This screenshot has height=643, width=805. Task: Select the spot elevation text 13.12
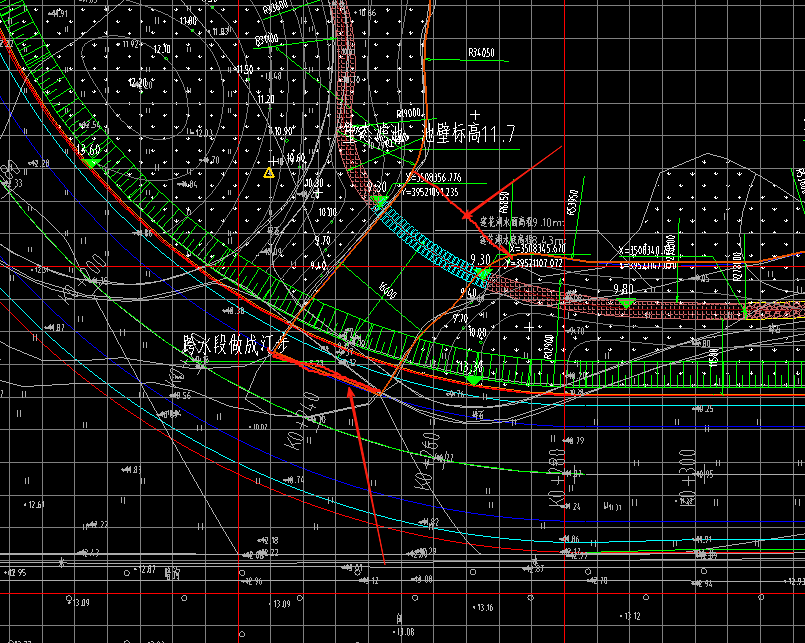click(x=630, y=615)
